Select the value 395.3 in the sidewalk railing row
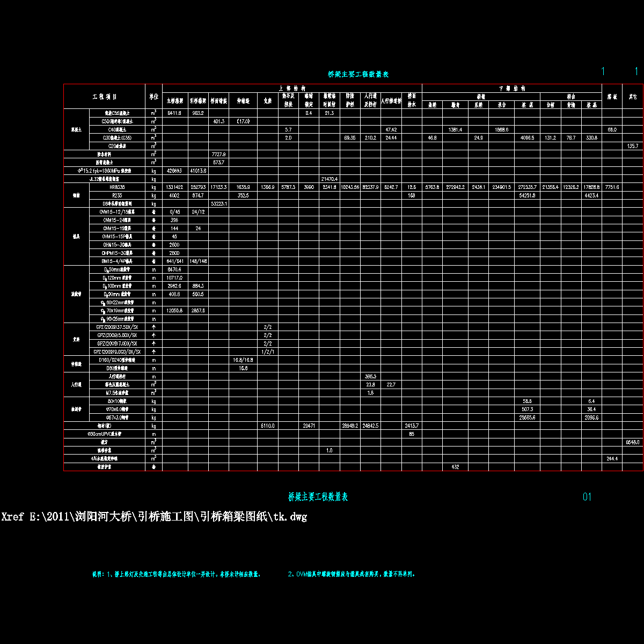 point(370,377)
